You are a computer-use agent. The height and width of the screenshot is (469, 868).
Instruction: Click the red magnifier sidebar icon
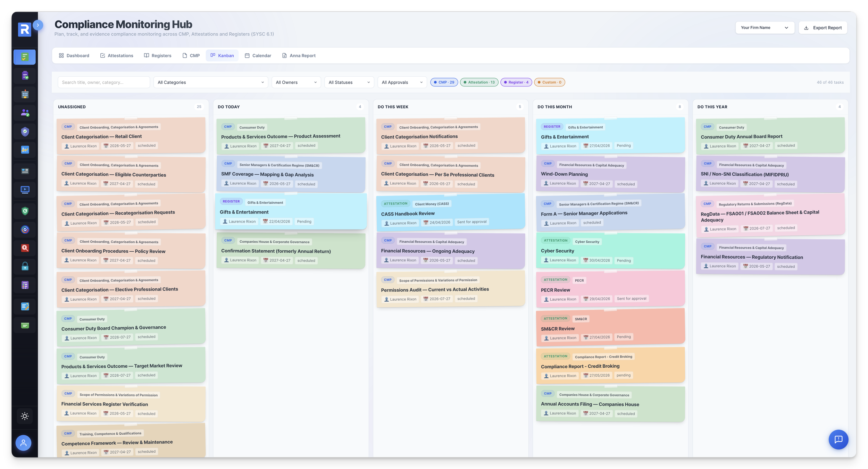pos(25,248)
